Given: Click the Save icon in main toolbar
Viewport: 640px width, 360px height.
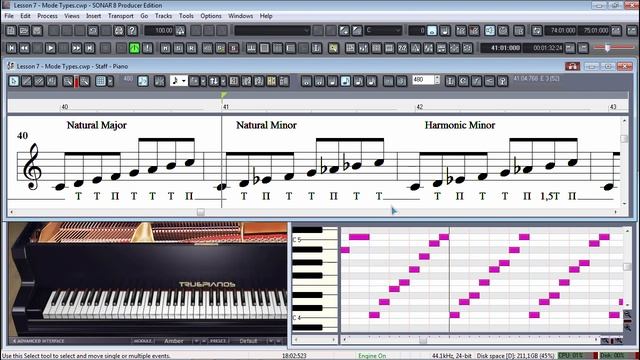Looking at the screenshot, I should pos(37,31).
